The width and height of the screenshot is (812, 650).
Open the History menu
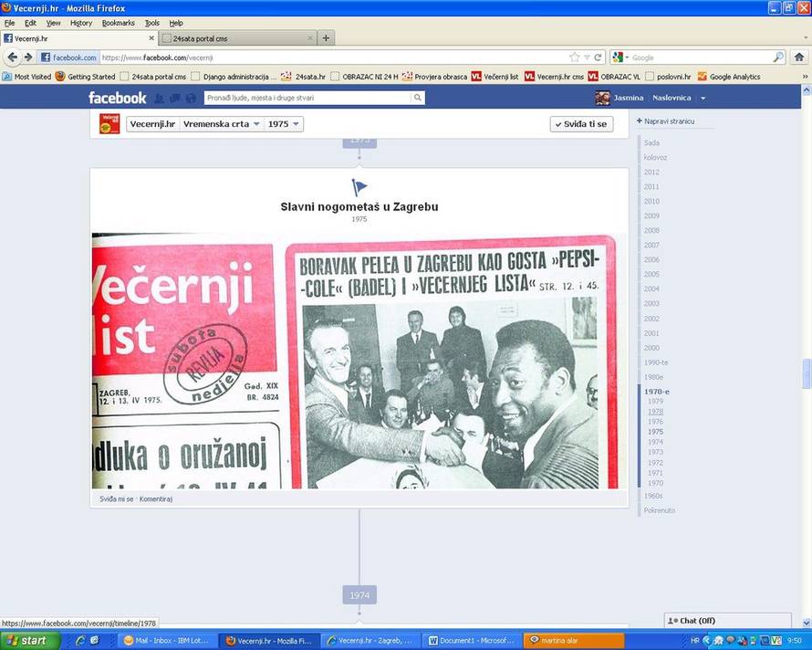coord(81,23)
